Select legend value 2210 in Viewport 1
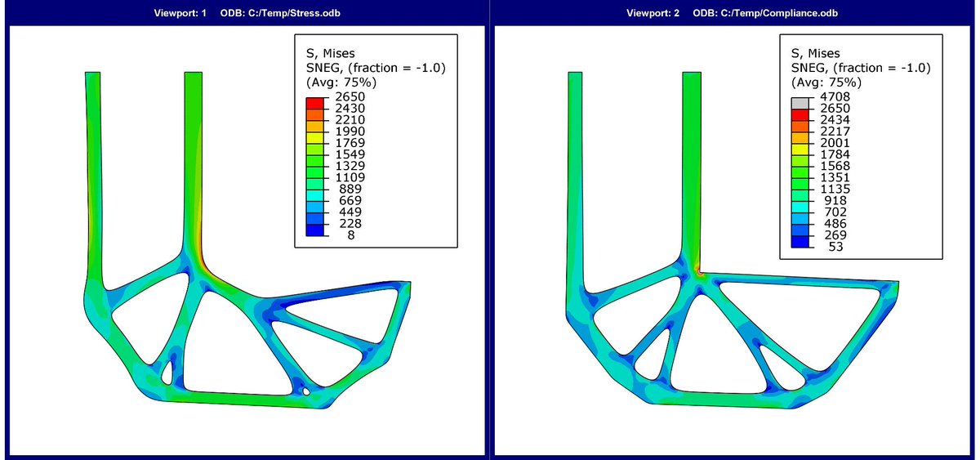The width and height of the screenshot is (980, 460). click(x=349, y=119)
